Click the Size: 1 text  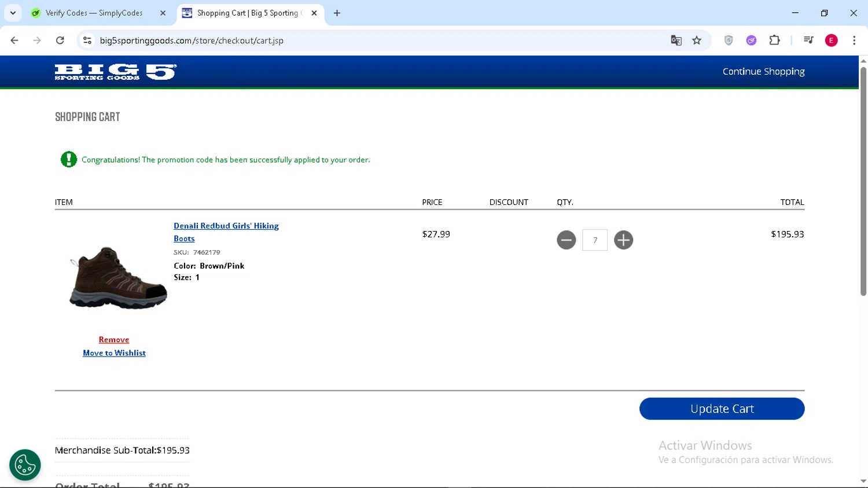coord(186,277)
